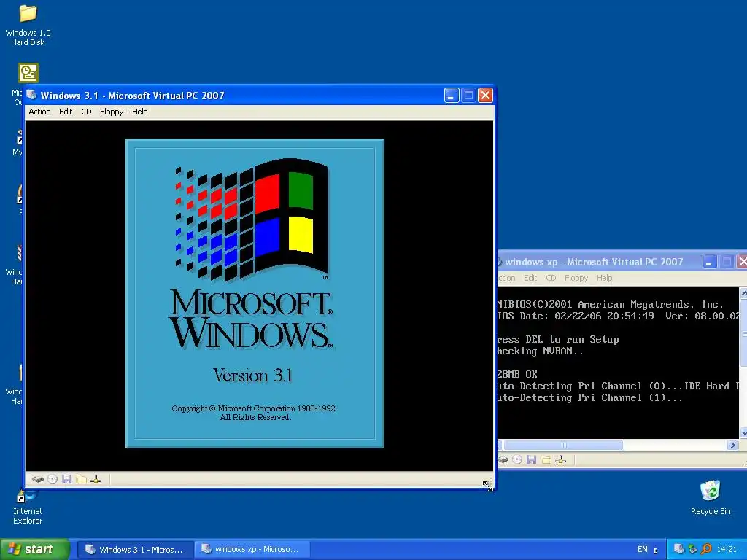The width and height of the screenshot is (747, 560).
Task: Select the Microsoft Outlook desktop icon
Action: [28, 73]
